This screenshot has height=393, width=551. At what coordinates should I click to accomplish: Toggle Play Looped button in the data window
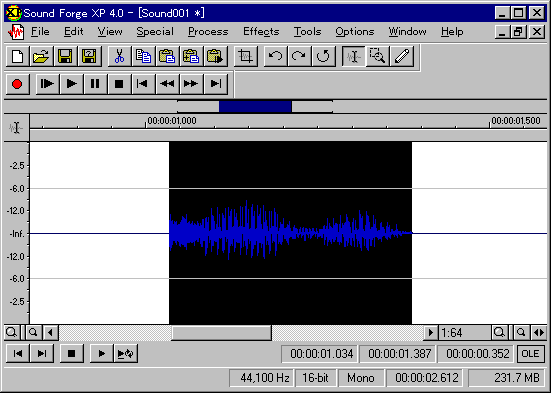pyautogui.click(x=125, y=353)
